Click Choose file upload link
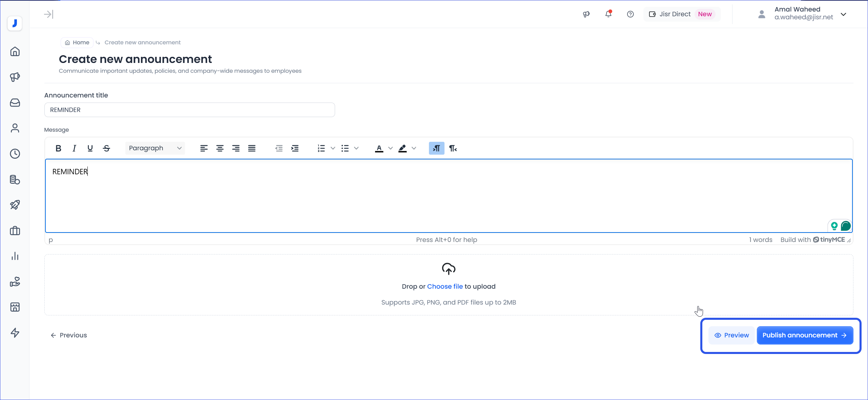The width and height of the screenshot is (868, 400). click(445, 286)
